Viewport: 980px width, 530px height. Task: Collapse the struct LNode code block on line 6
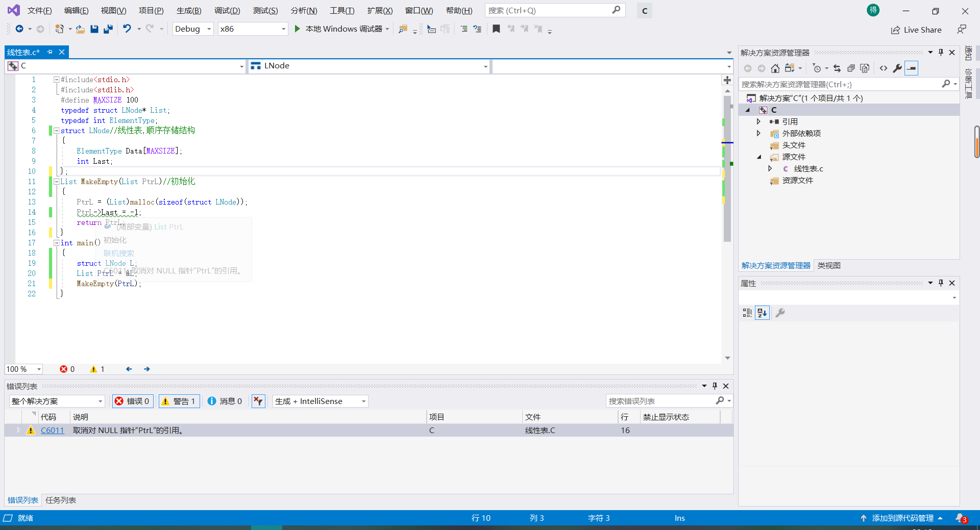57,131
